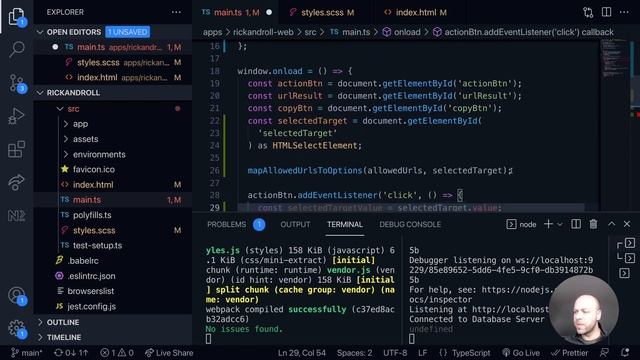Maximize the panel with the up chevron

tap(611, 224)
